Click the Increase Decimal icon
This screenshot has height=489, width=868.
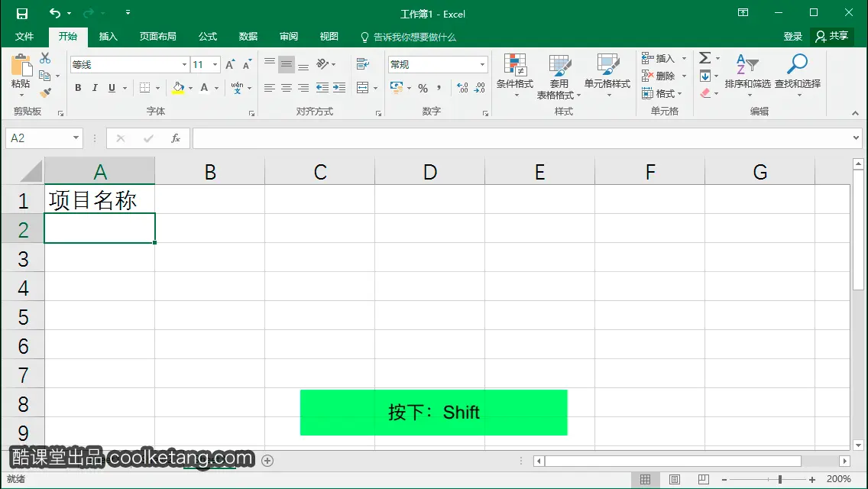click(462, 88)
